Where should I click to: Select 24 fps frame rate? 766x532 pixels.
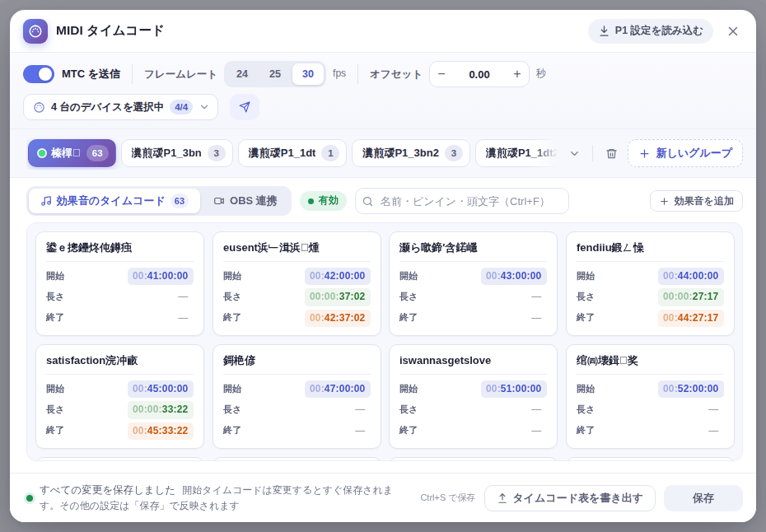coord(242,74)
